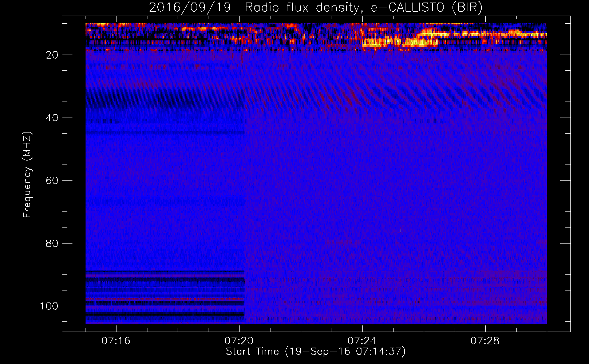
Task: Click the 07:28 time tick label
Action: (x=485, y=341)
